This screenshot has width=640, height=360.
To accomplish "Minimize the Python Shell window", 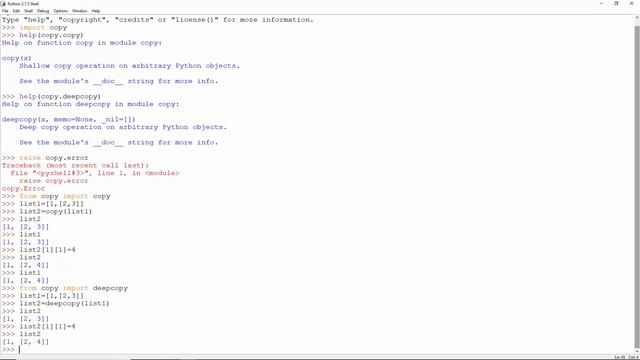I will click(601, 4).
